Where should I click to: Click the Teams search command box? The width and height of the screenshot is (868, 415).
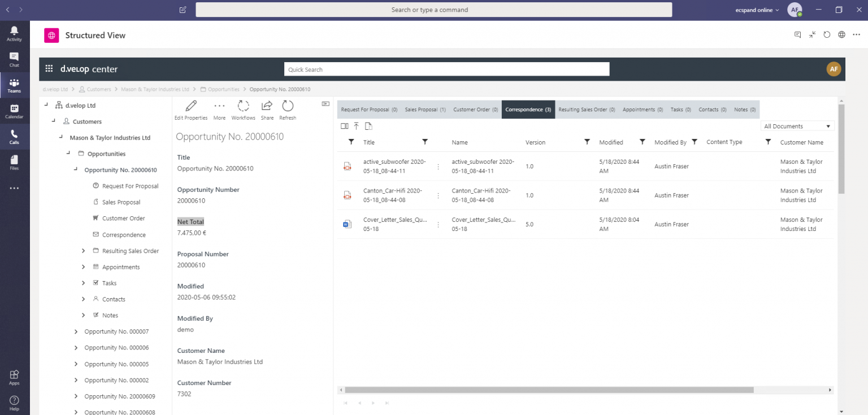(x=434, y=10)
